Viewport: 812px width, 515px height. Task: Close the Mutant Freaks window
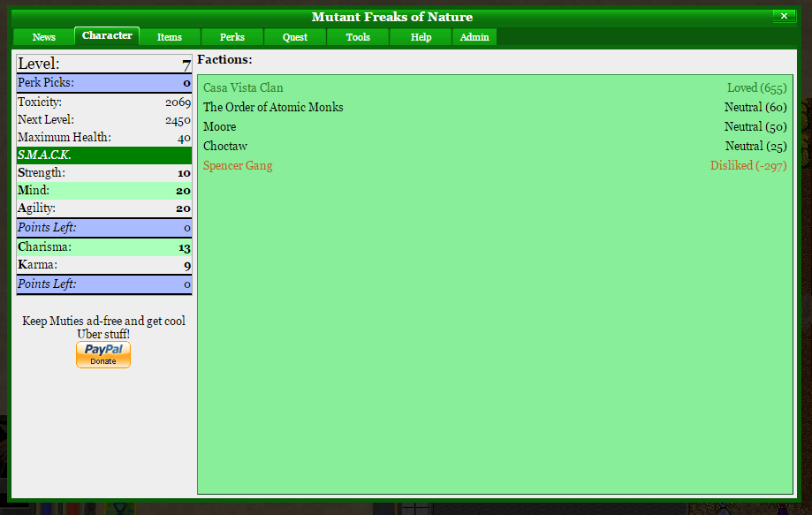(x=784, y=16)
